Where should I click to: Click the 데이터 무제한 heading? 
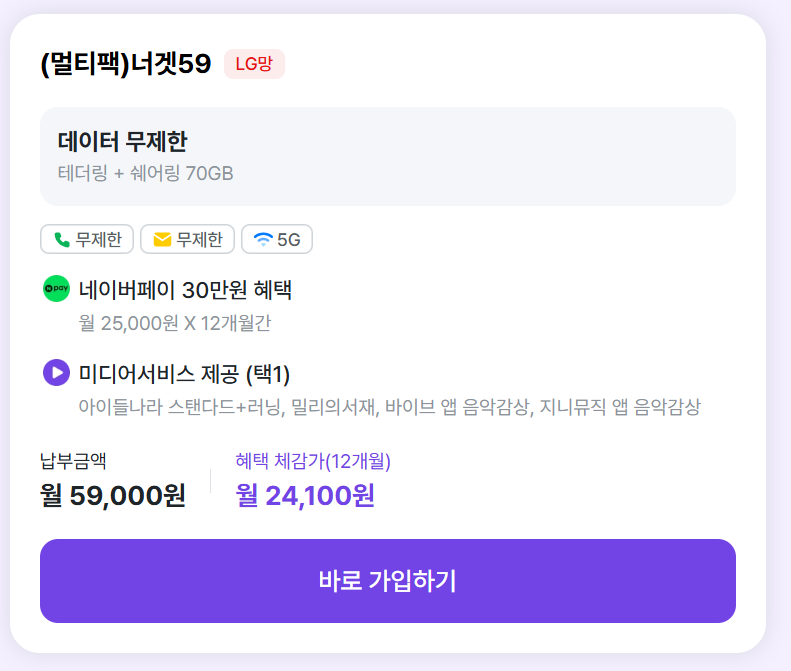tap(123, 141)
